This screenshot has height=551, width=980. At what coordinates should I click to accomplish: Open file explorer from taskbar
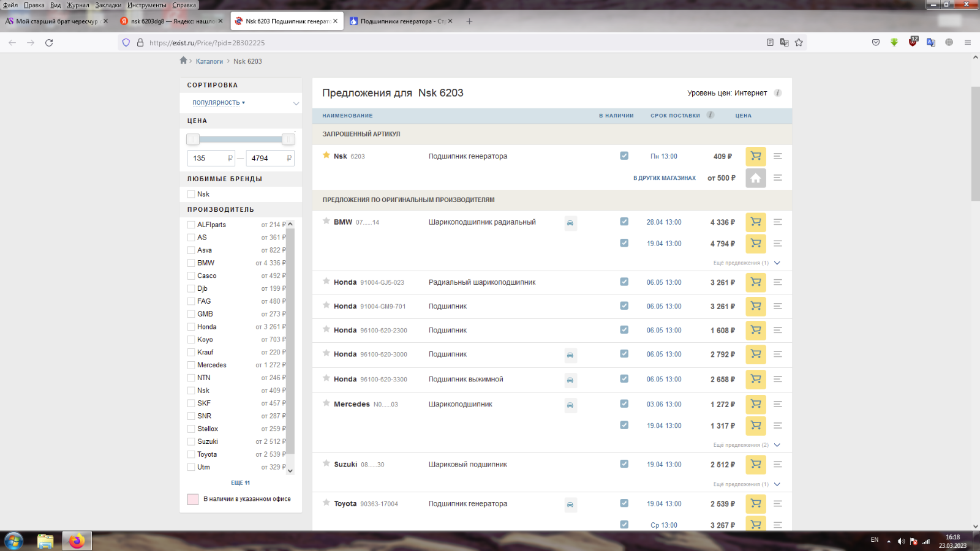click(x=45, y=541)
